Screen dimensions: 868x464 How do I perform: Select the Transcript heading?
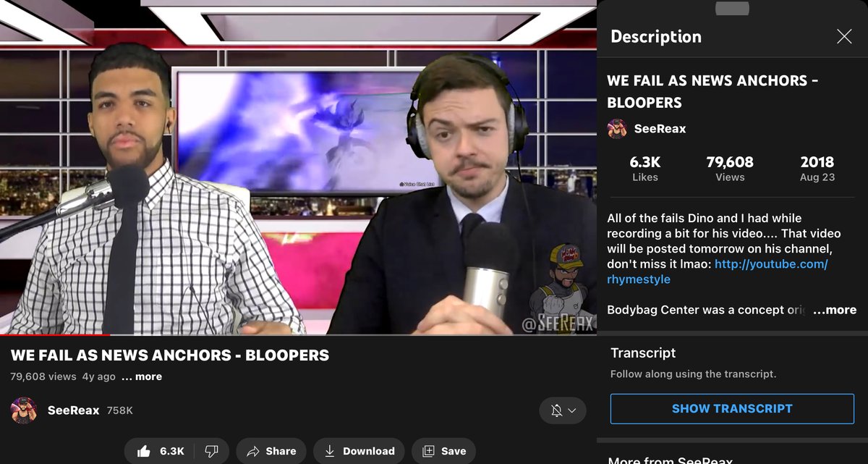[x=643, y=353]
